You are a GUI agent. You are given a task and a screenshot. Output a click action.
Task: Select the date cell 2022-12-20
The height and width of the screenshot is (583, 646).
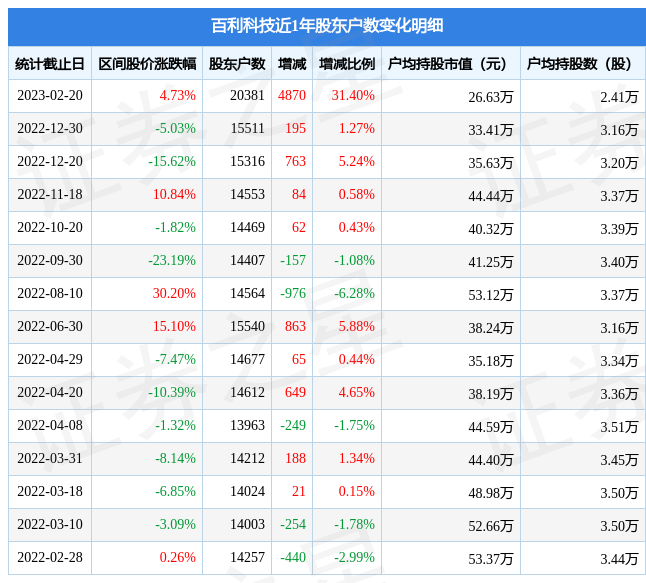50,162
